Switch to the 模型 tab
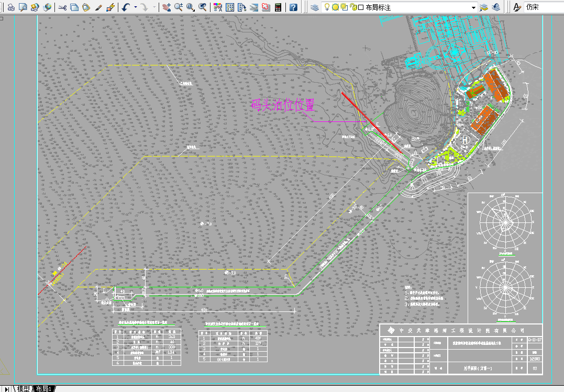 coord(24,389)
